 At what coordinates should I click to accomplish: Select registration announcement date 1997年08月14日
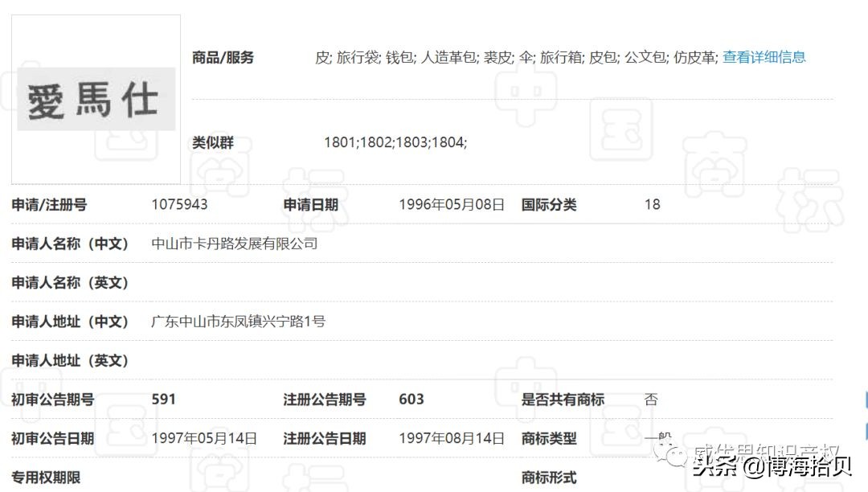[x=452, y=438]
